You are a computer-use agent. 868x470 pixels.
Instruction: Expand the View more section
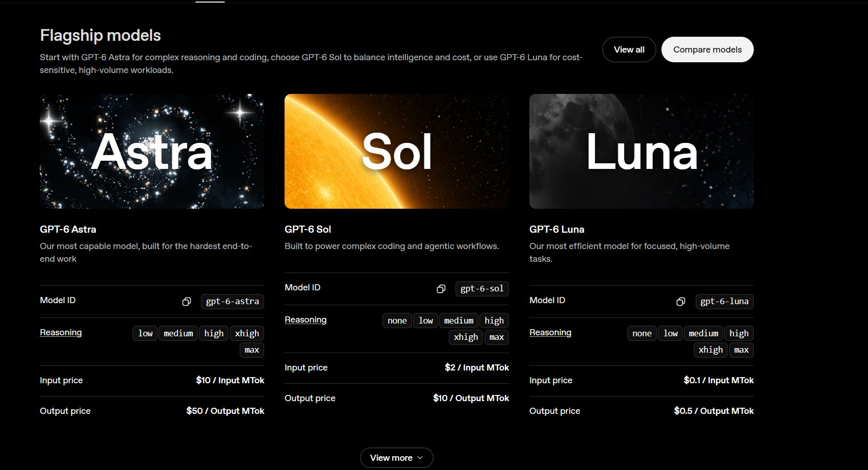click(x=396, y=458)
